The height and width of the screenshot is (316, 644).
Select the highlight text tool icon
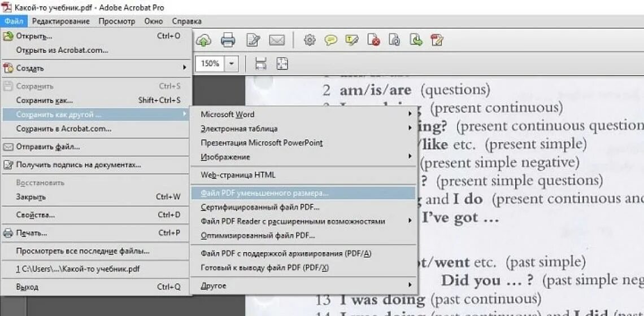[x=353, y=40]
